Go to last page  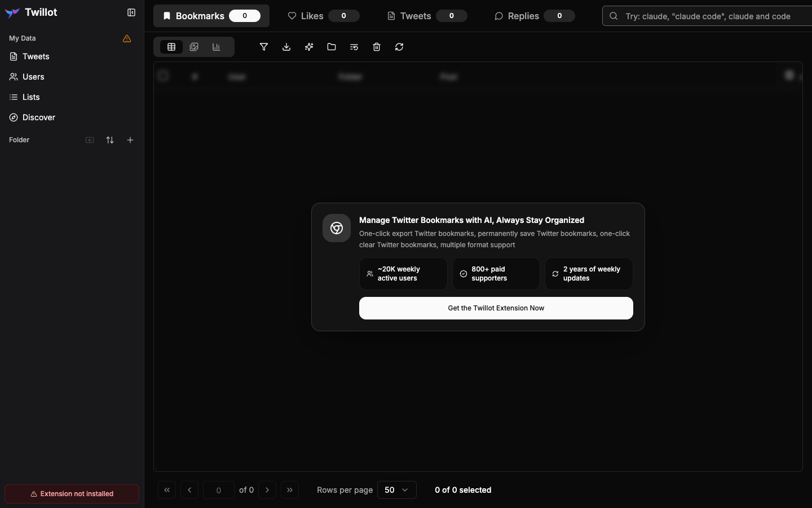click(290, 490)
